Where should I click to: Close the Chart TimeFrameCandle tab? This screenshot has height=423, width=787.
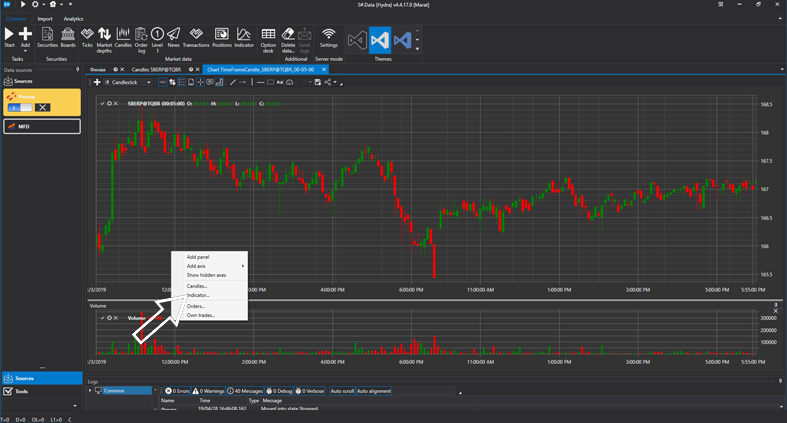(324, 69)
